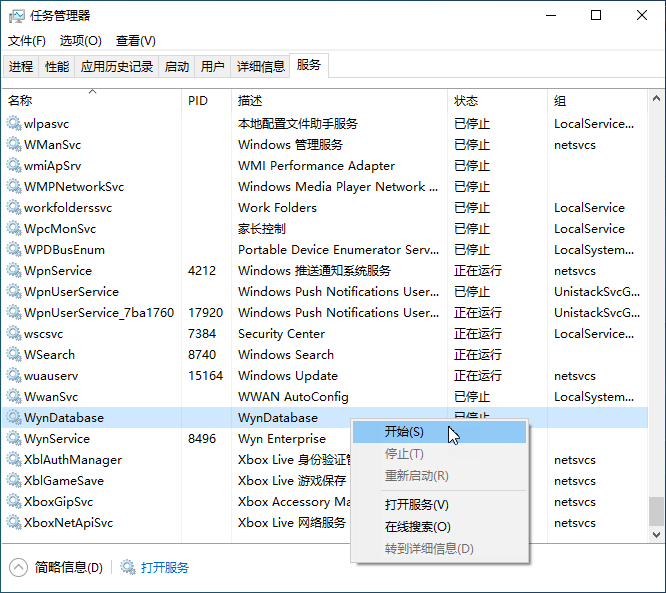Sort services by the 状态 column header
The width and height of the screenshot is (666, 593).
pos(466,101)
